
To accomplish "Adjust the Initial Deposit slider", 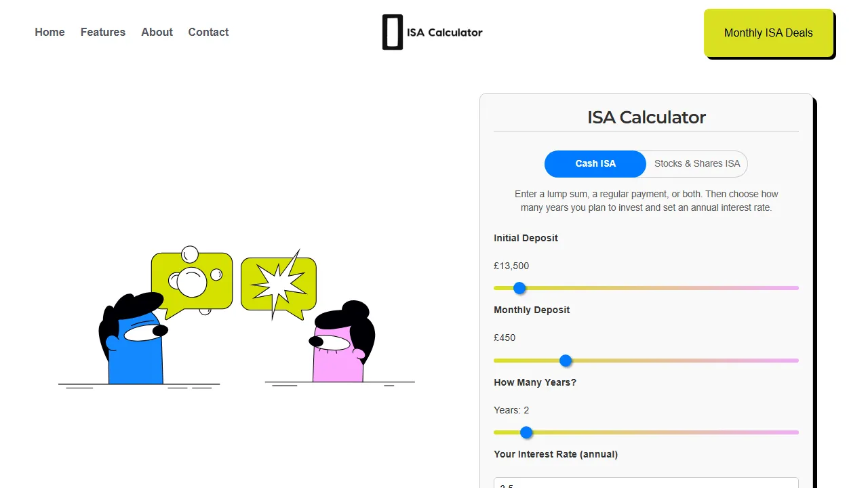I will tap(519, 288).
